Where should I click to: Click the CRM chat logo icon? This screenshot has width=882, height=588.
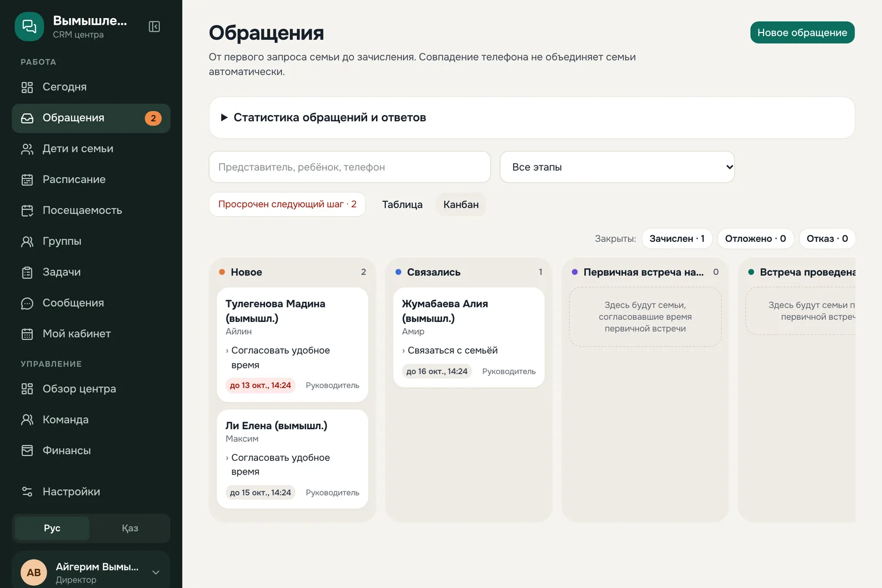[29, 26]
